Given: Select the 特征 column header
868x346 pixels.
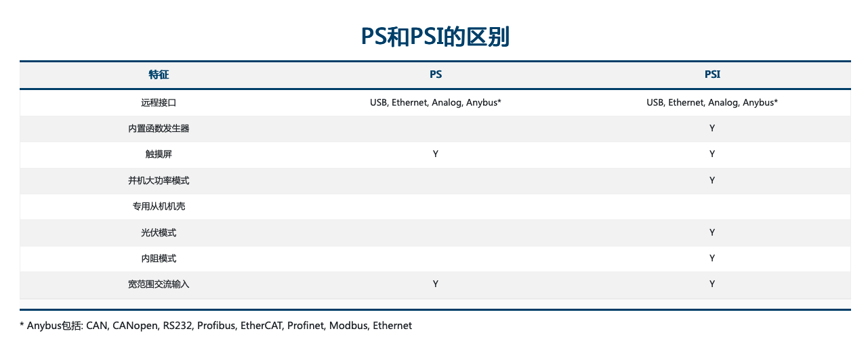Looking at the screenshot, I should tap(159, 74).
